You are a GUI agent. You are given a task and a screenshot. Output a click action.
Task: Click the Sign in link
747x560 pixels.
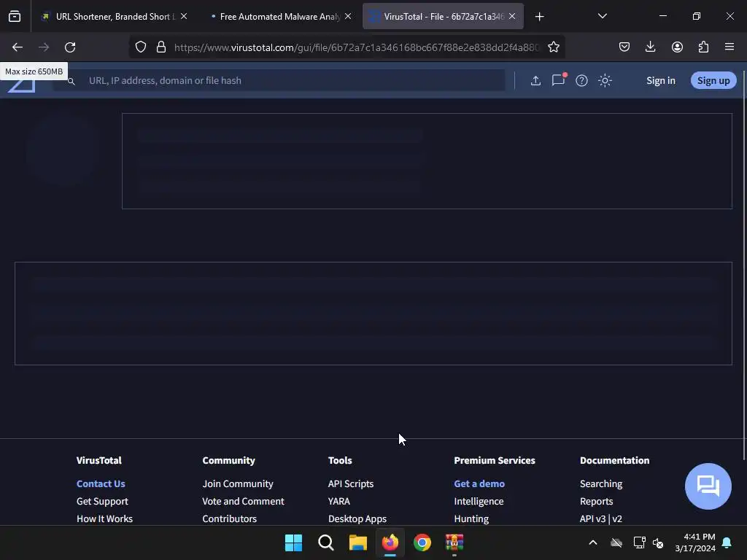[661, 80]
